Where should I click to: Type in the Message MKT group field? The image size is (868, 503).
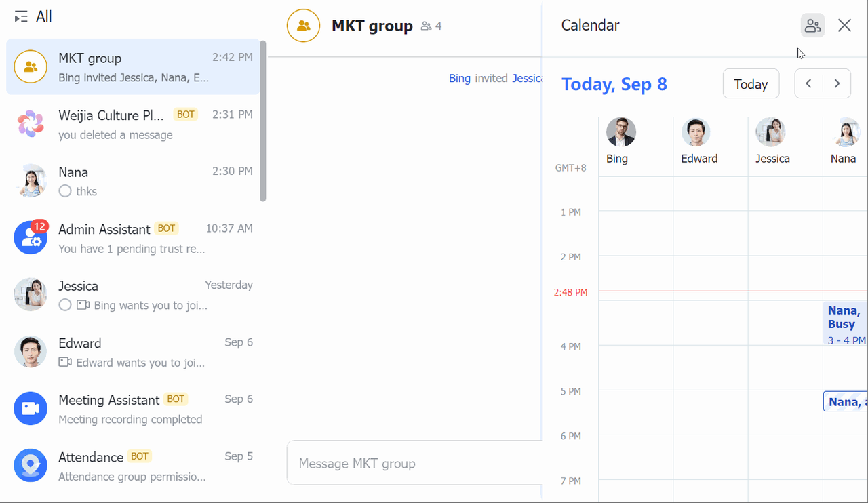(x=414, y=464)
